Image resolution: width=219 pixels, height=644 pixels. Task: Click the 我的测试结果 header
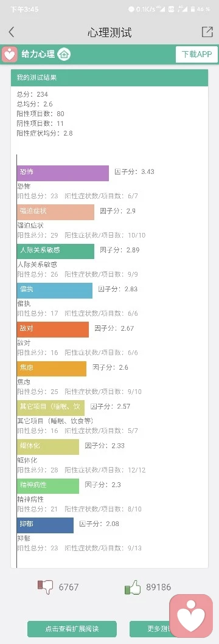(x=109, y=78)
